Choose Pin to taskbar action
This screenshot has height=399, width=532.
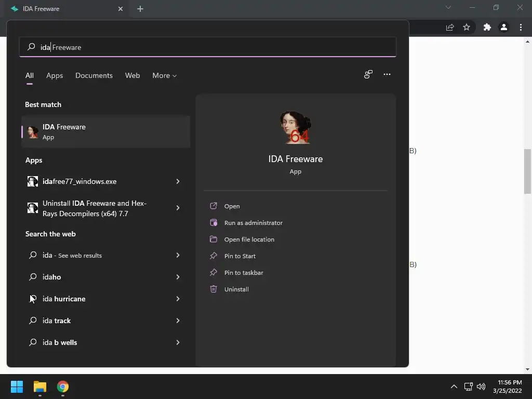244,273
